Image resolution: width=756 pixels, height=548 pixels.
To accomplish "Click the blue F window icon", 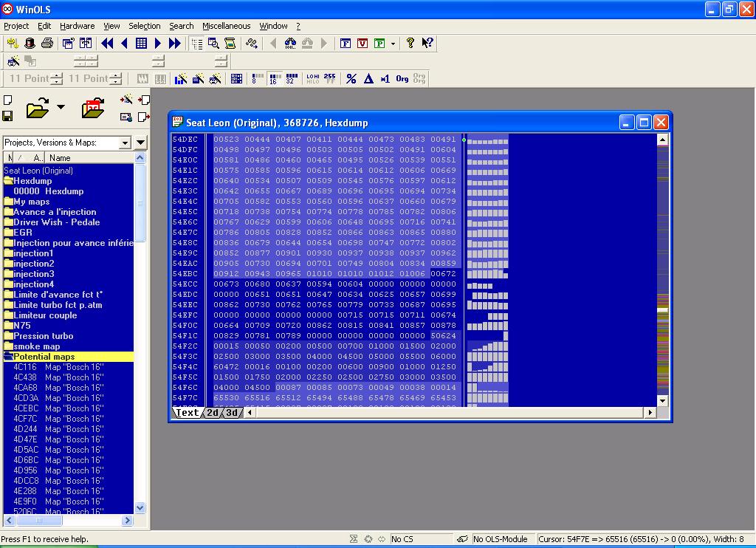I will point(346,44).
